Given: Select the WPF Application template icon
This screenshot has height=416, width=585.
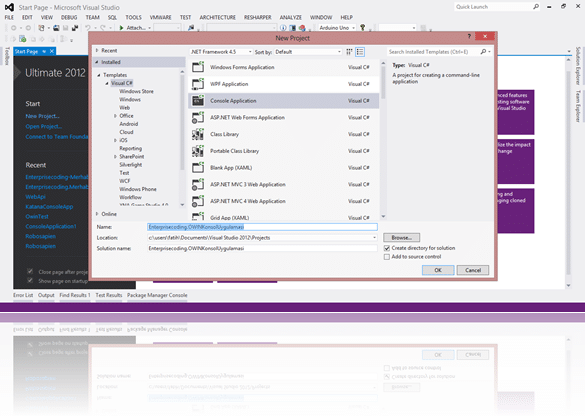Looking at the screenshot, I should pos(198,84).
